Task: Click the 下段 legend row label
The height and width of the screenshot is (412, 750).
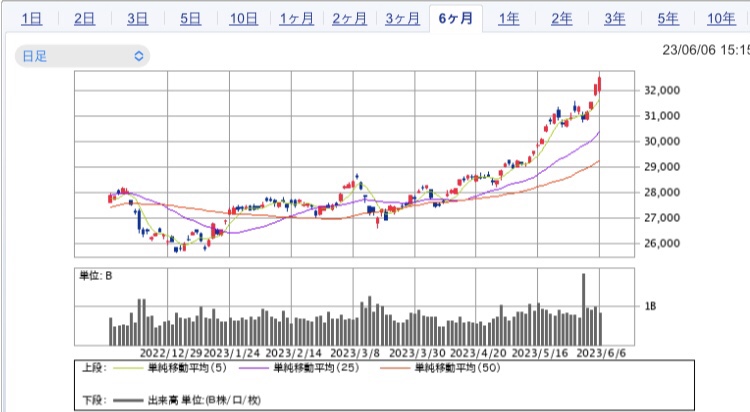Action: click(94, 400)
